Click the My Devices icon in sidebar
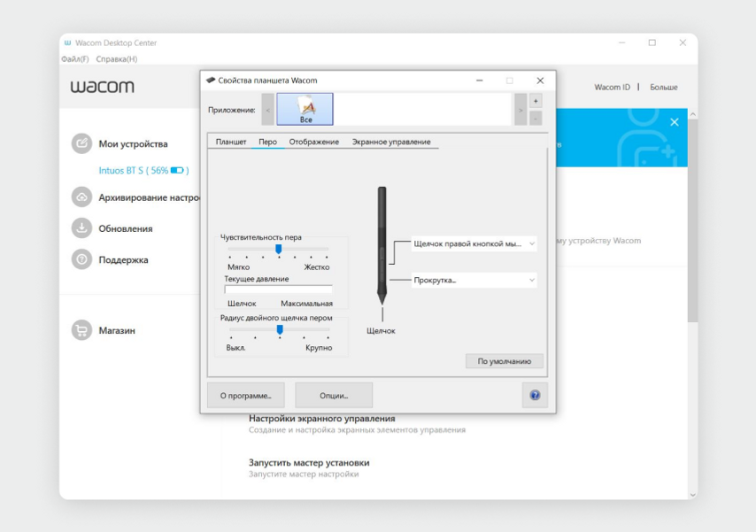756x532 pixels. (81, 143)
